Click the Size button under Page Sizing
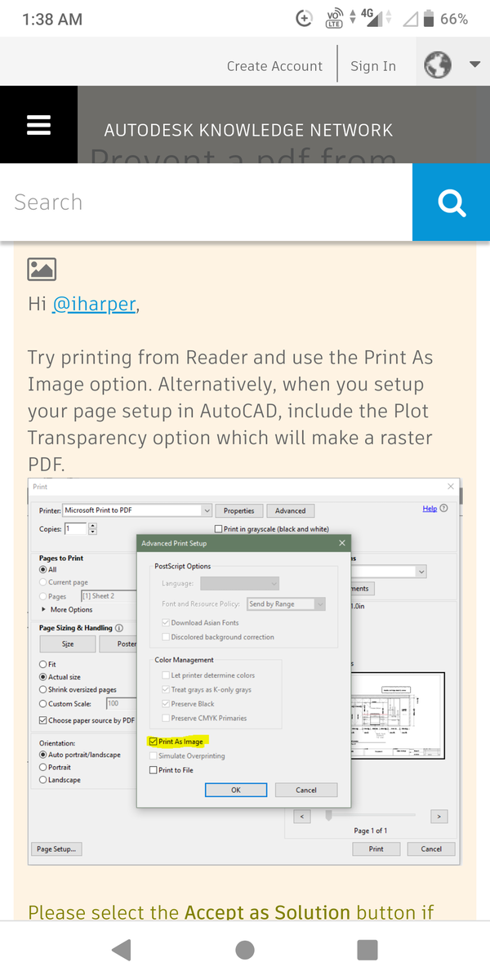The image size is (490, 980). [x=68, y=644]
